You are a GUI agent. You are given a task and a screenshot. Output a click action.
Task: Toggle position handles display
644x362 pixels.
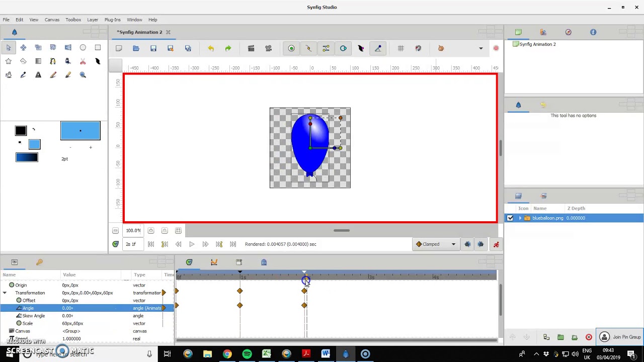click(x=291, y=48)
